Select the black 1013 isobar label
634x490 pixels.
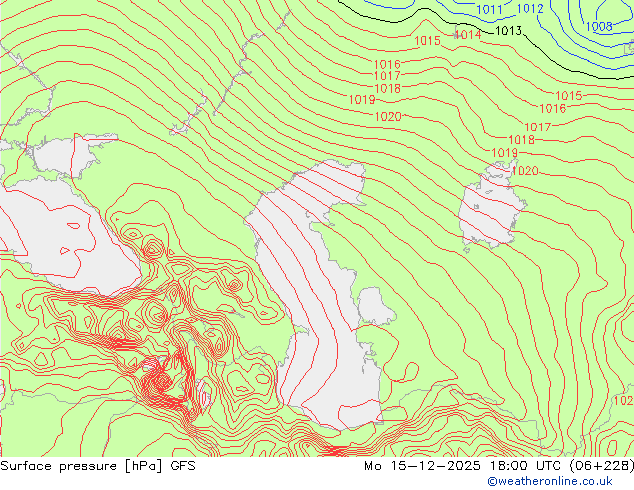point(508,31)
